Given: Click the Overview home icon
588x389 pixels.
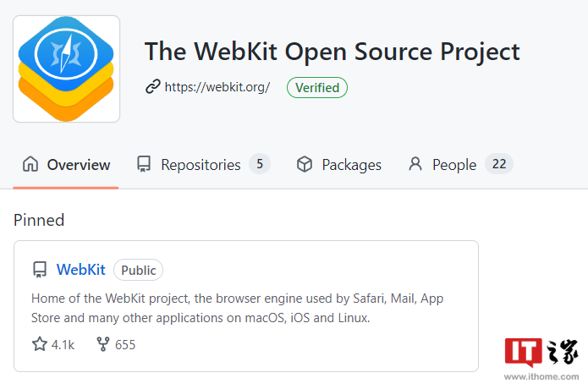Looking at the screenshot, I should (x=30, y=164).
